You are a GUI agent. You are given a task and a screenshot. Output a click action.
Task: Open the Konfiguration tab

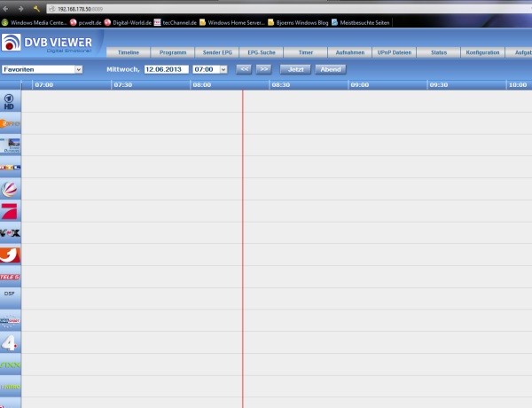pyautogui.click(x=482, y=52)
